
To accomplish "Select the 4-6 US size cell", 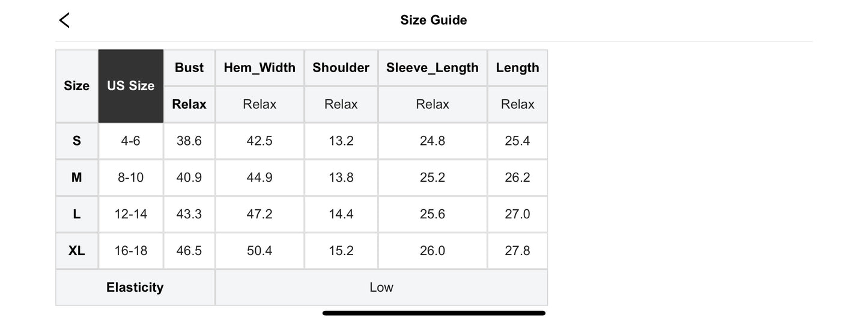I will [x=130, y=141].
